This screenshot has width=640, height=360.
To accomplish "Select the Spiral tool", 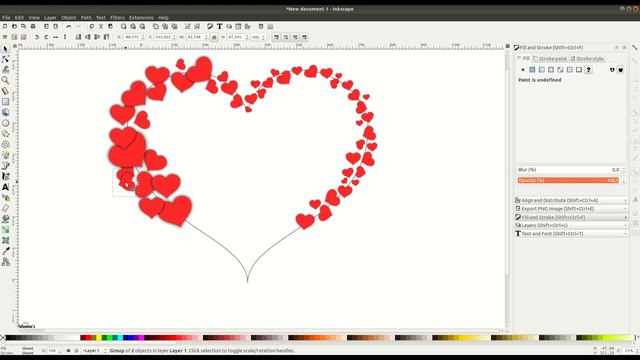I will pyautogui.click(x=5, y=144).
